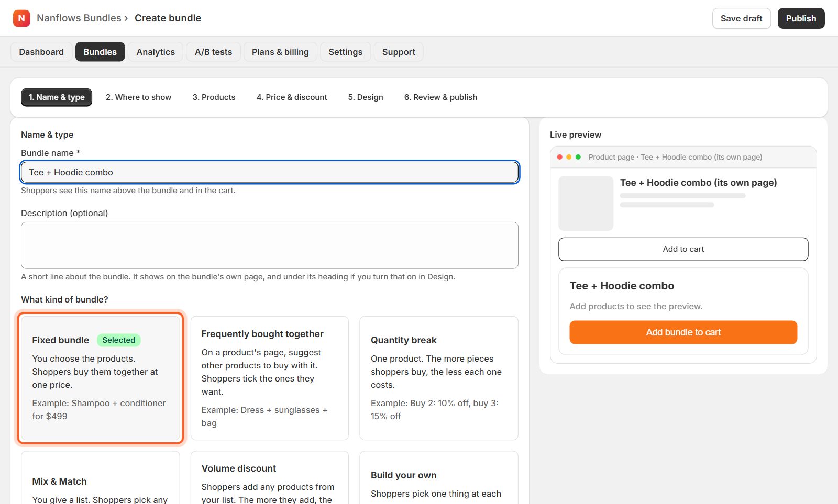
Task: Open Plans & billing tab
Action: (280, 52)
